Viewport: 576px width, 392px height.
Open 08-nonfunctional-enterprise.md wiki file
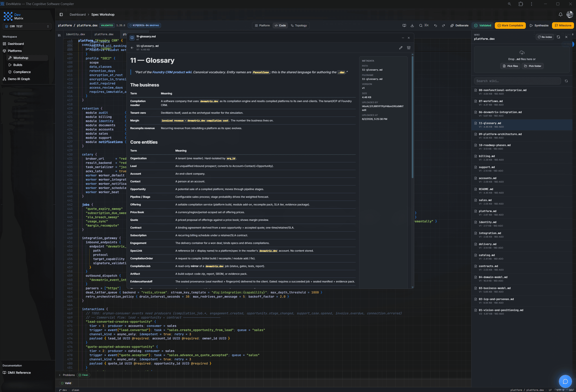click(x=522, y=92)
